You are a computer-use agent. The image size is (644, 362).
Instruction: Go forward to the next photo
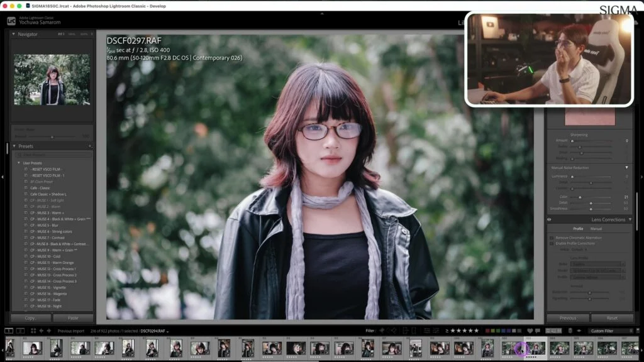(49, 331)
